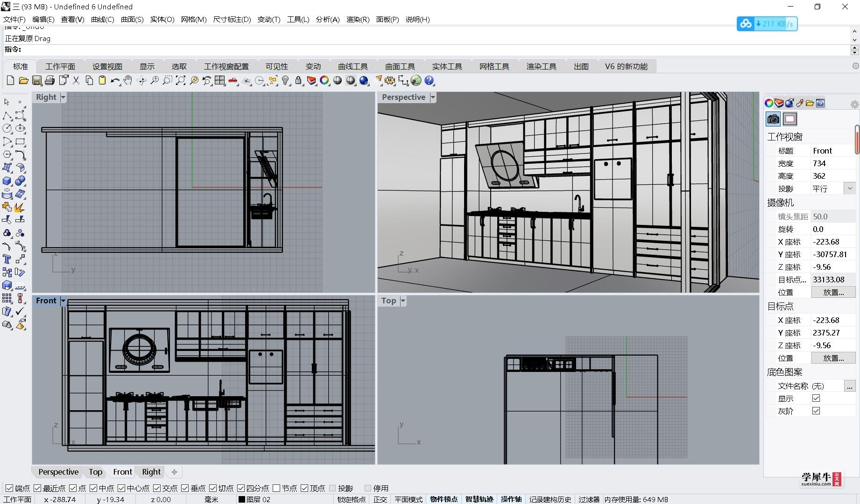This screenshot has height=504, width=860.
Task: Click the Lock padlock icon
Action: [298, 81]
